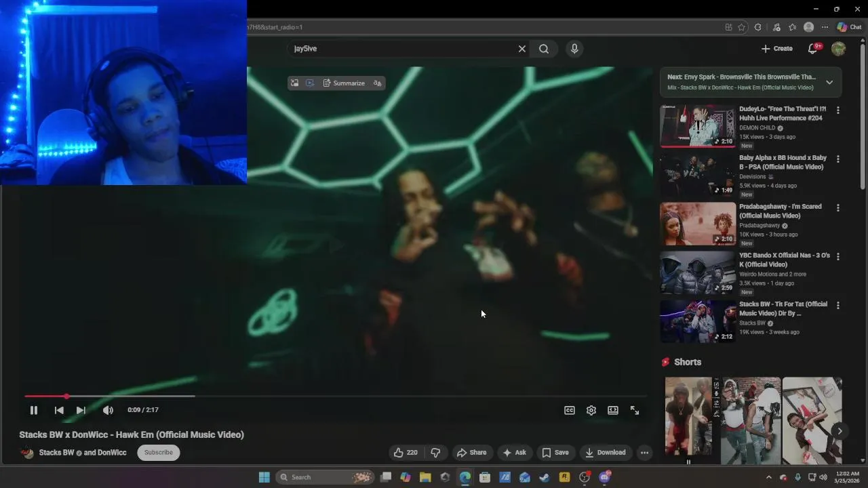The width and height of the screenshot is (868, 488).
Task: Open Stacks BW channel avatar
Action: click(27, 453)
